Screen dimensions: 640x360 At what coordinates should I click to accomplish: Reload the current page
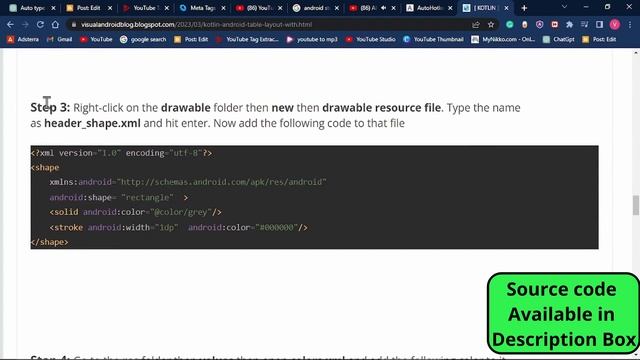tap(40, 24)
